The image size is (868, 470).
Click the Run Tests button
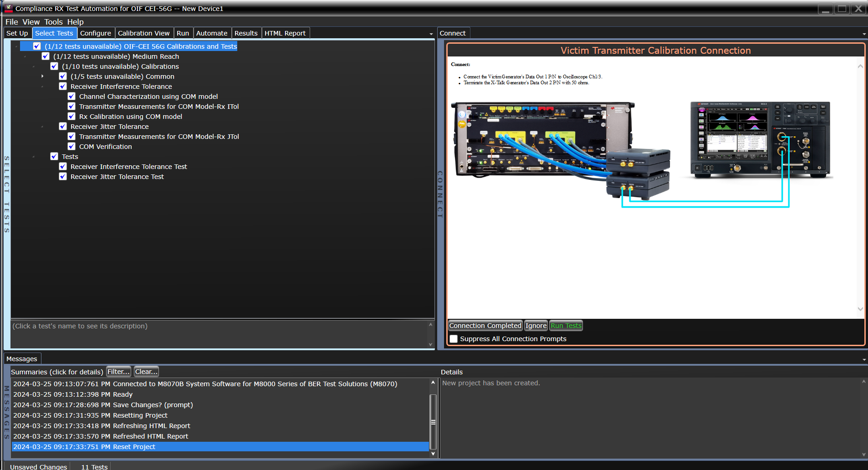point(566,325)
